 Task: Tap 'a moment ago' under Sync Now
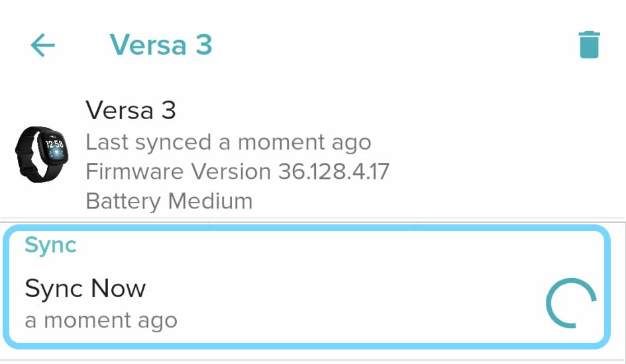(101, 321)
